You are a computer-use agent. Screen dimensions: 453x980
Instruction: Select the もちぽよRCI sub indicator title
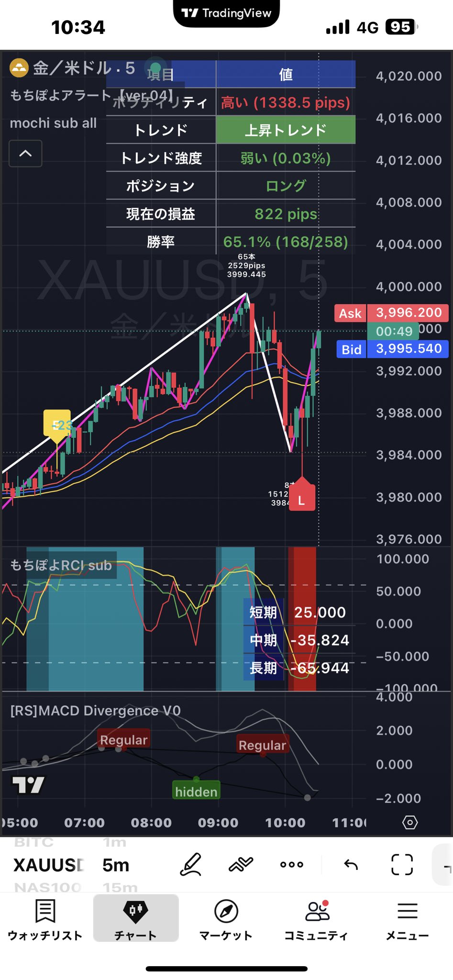pyautogui.click(x=61, y=565)
